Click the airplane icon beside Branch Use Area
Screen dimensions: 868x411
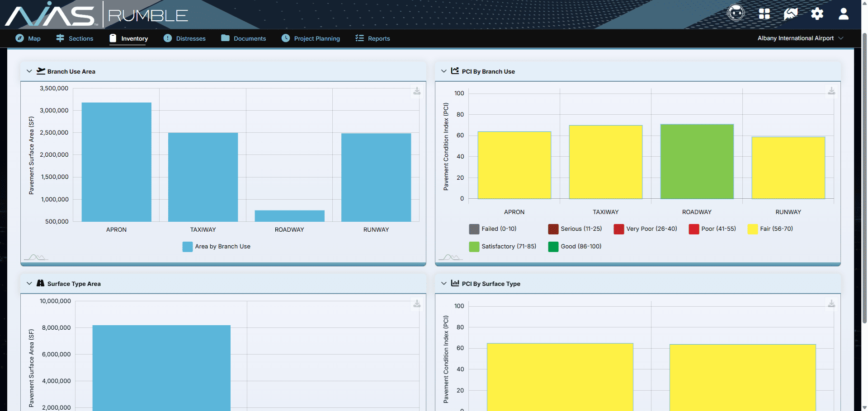41,71
